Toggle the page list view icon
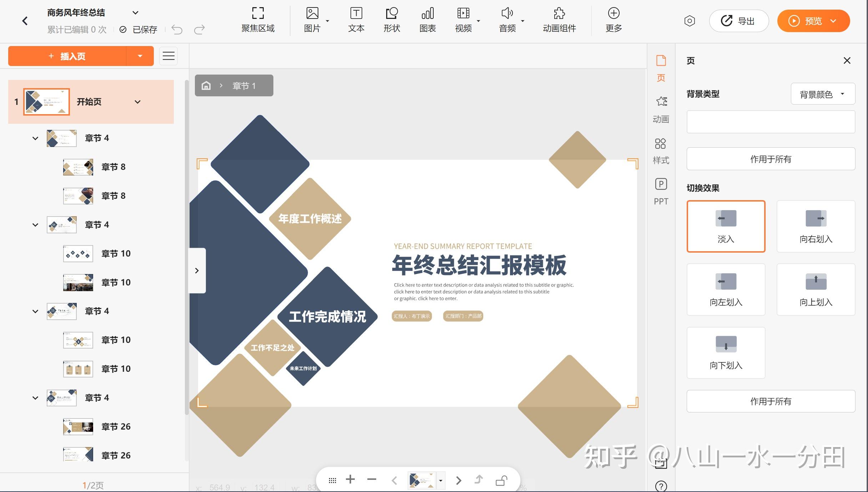The image size is (868, 492). pos(168,56)
